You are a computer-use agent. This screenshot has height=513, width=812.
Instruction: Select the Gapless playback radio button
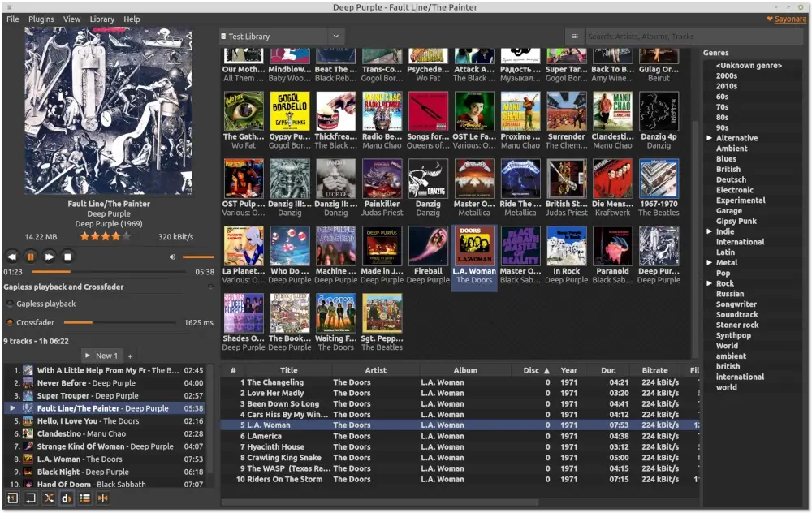(10, 304)
